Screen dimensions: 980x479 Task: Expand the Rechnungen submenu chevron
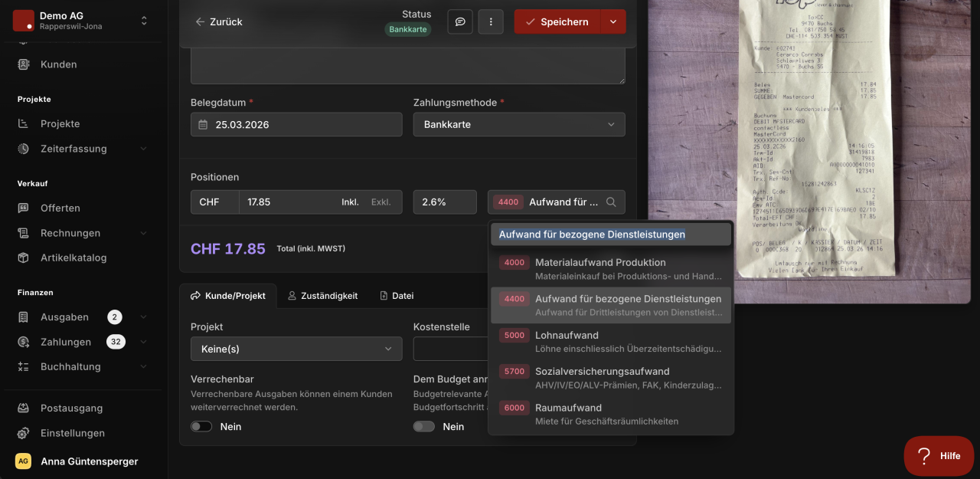pyautogui.click(x=143, y=233)
